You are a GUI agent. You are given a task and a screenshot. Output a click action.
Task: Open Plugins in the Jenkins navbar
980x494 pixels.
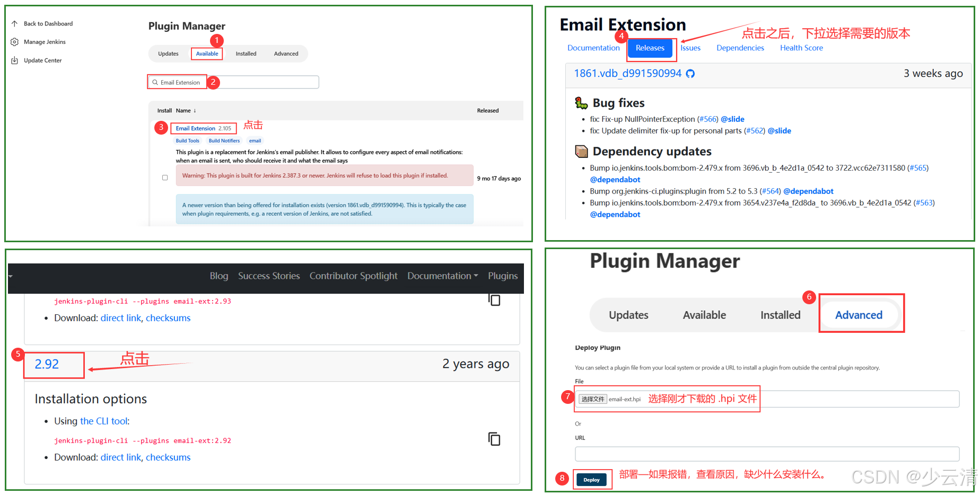pos(503,276)
